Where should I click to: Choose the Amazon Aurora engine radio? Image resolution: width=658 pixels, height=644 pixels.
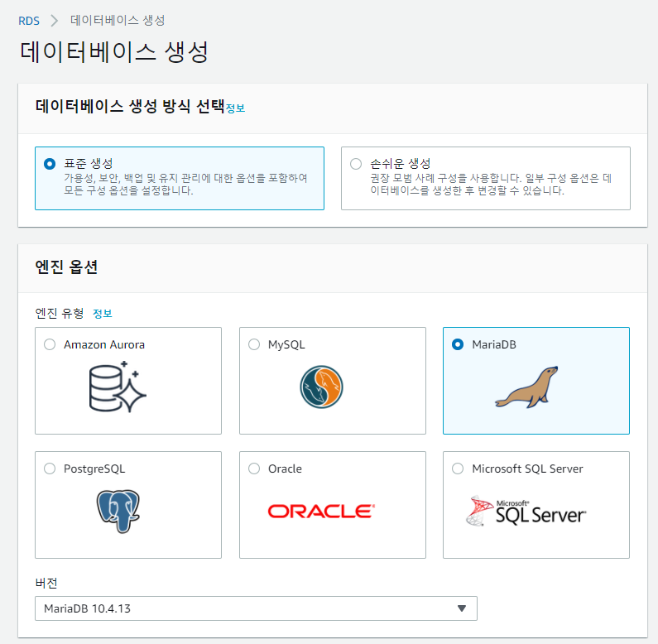click(x=50, y=344)
